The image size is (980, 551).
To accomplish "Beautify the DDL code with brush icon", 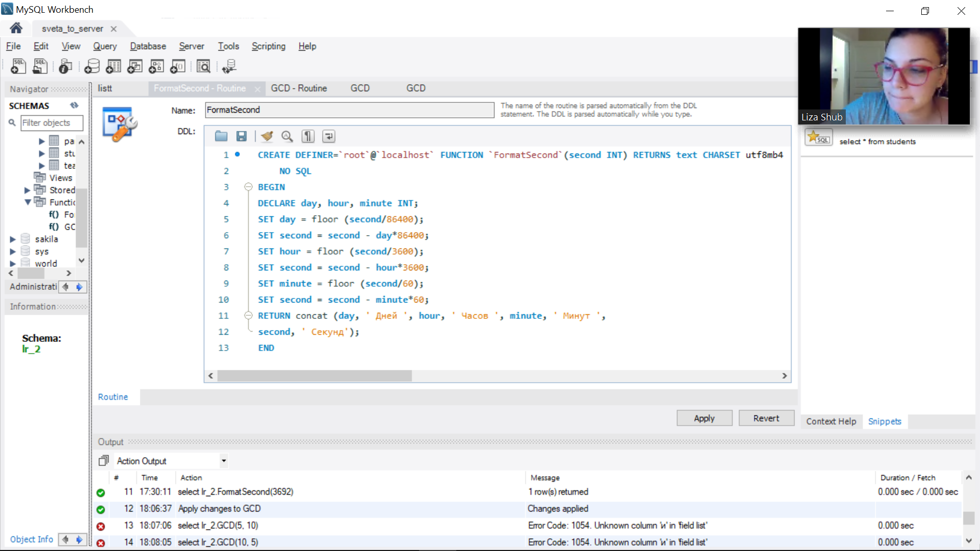I will (x=267, y=136).
